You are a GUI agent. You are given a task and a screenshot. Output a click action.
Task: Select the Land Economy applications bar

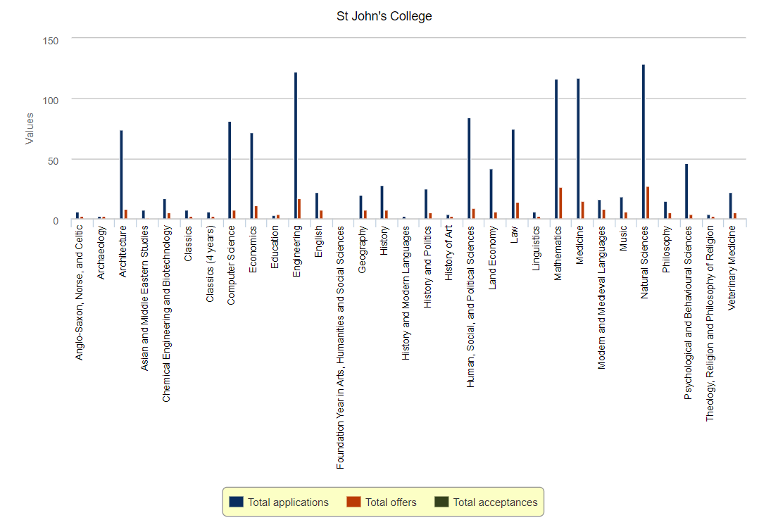[x=491, y=194]
